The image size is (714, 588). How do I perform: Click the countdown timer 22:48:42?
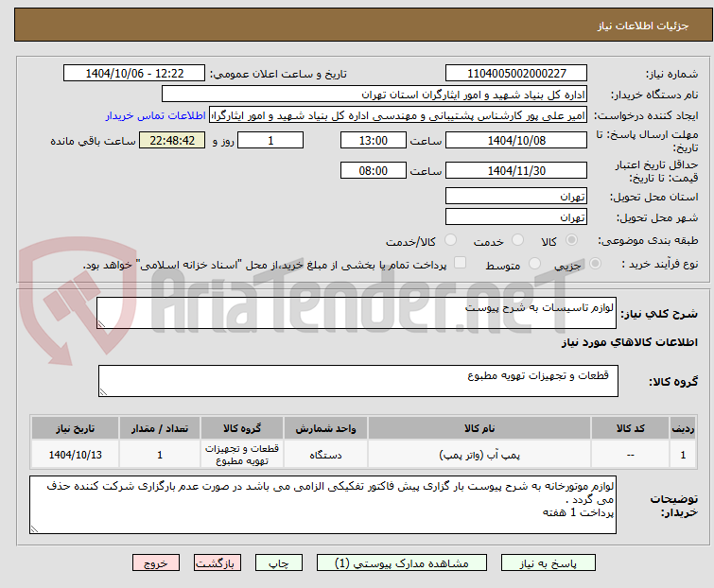[x=172, y=140]
